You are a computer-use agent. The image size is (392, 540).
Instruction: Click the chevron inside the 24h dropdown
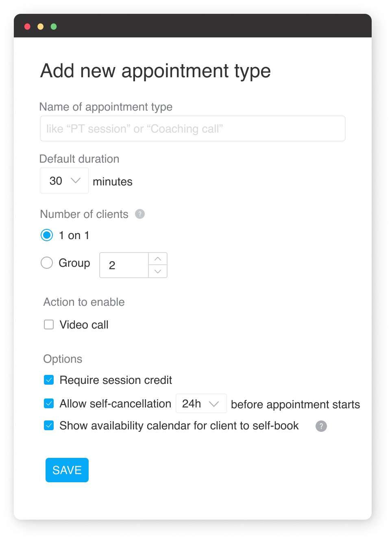coord(215,403)
